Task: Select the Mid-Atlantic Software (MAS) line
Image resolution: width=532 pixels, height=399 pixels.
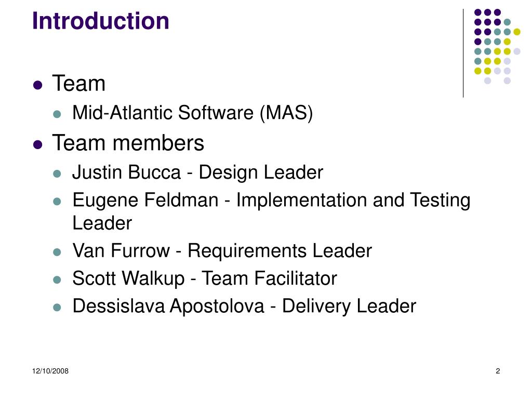Action: 192,113
